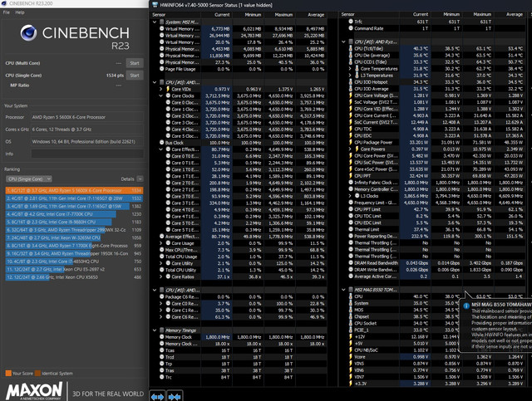Expand the Core Powers row
532x401 pixels.
(350, 149)
